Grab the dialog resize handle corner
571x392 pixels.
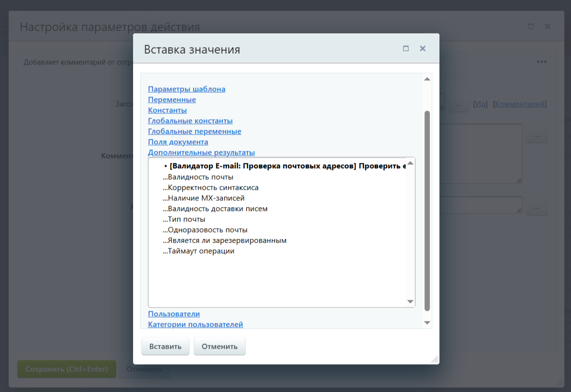coord(434,359)
